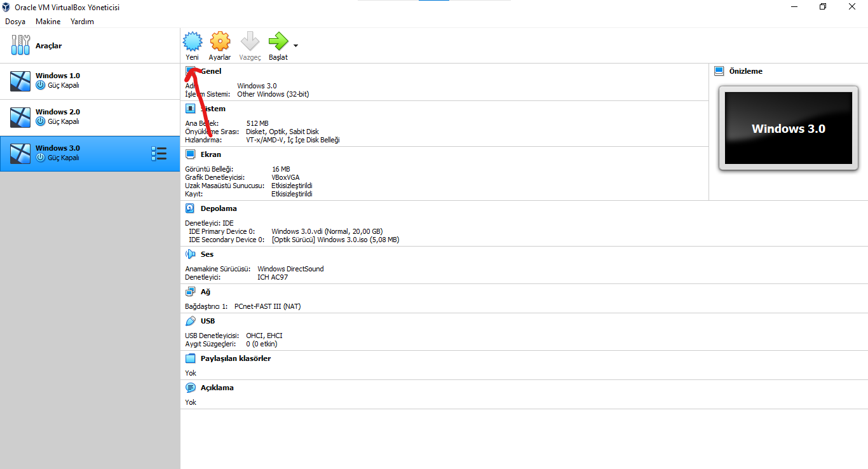This screenshot has height=469, width=868.
Task: Click the Windows 3.0 machine icon in list
Action: click(x=20, y=153)
